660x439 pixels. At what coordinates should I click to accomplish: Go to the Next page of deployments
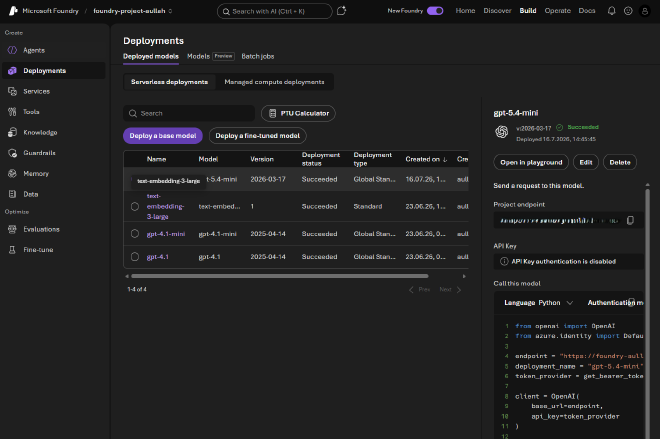[450, 290]
